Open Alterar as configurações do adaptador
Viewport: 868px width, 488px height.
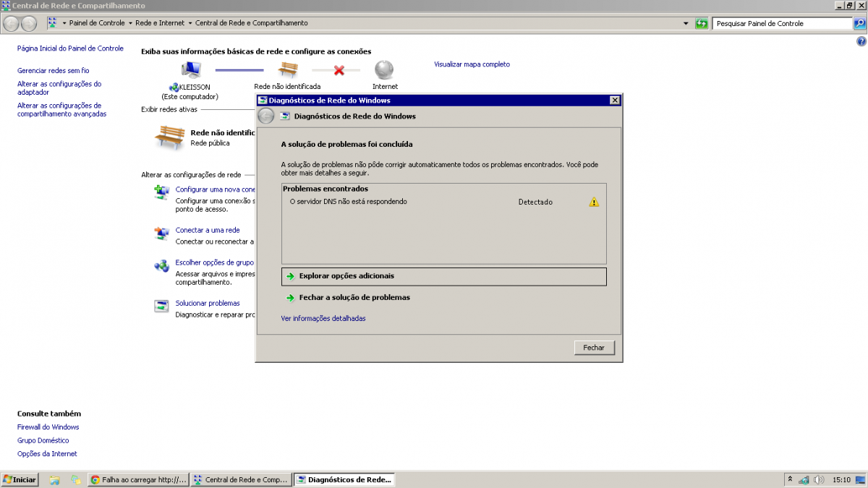pos(59,88)
